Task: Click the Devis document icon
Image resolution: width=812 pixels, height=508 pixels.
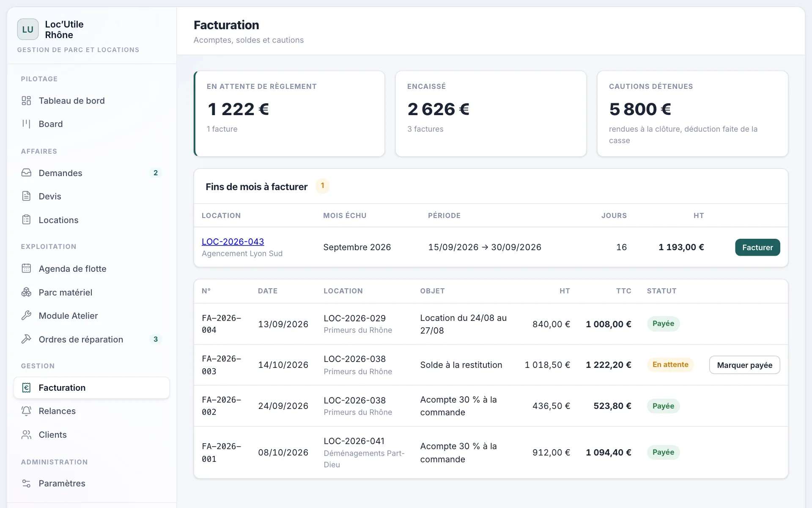Action: tap(26, 196)
